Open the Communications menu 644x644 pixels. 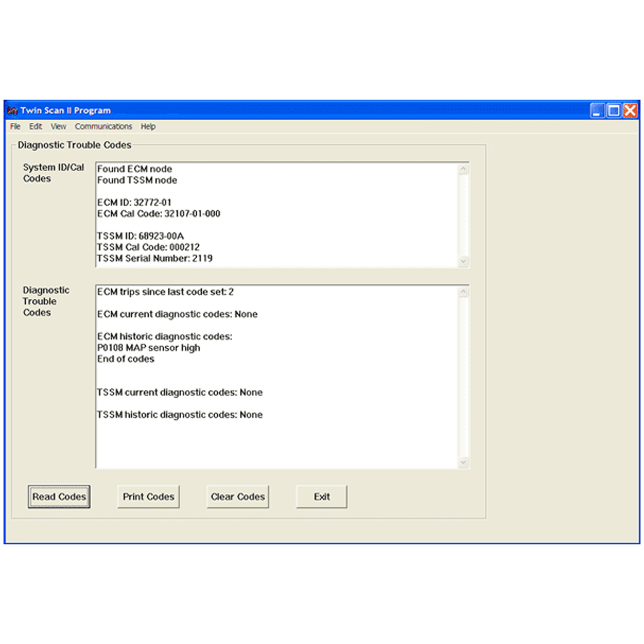click(103, 127)
